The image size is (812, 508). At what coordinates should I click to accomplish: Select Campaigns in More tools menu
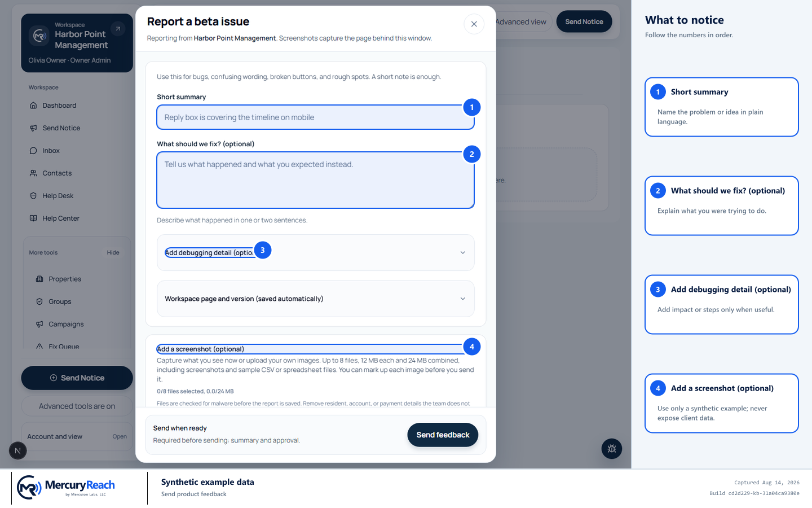click(x=66, y=324)
